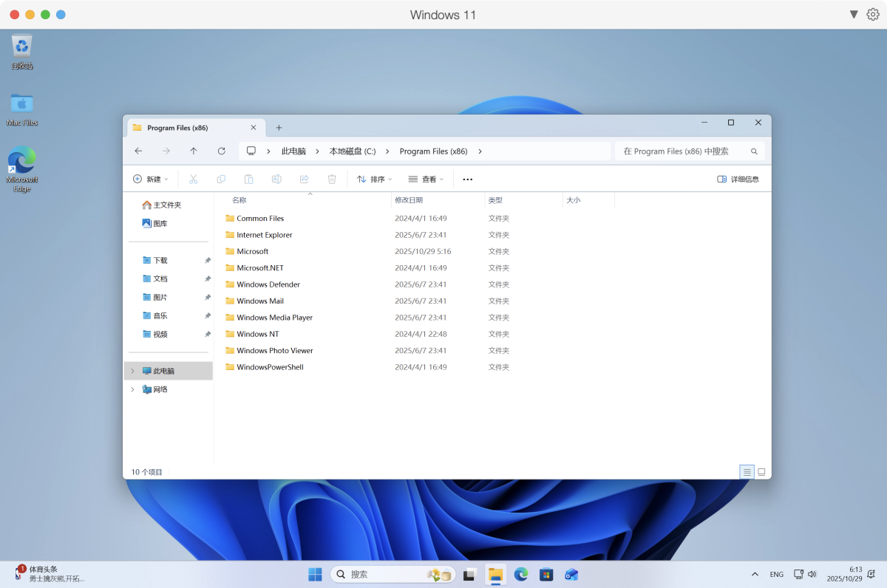
Task: Add a new File Explorer tab
Action: 279,128
